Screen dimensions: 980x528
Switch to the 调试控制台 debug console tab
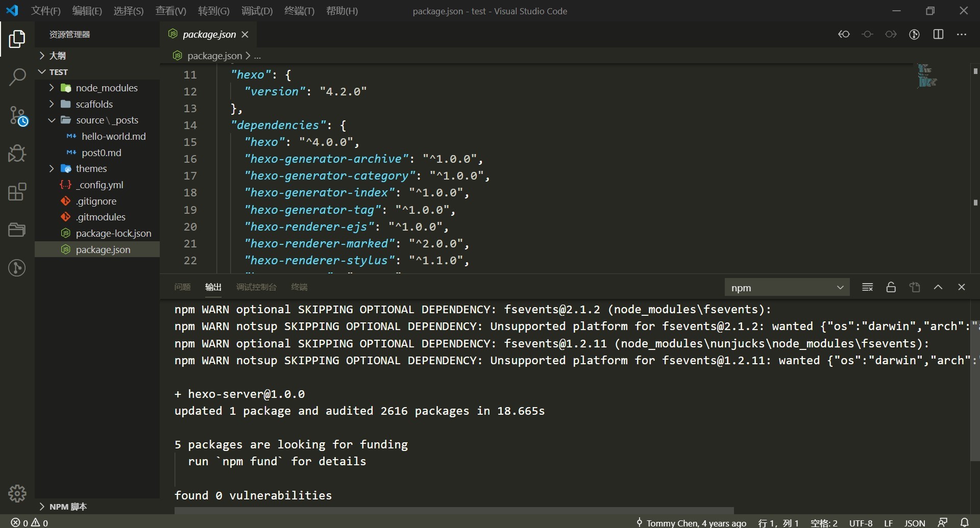click(256, 287)
